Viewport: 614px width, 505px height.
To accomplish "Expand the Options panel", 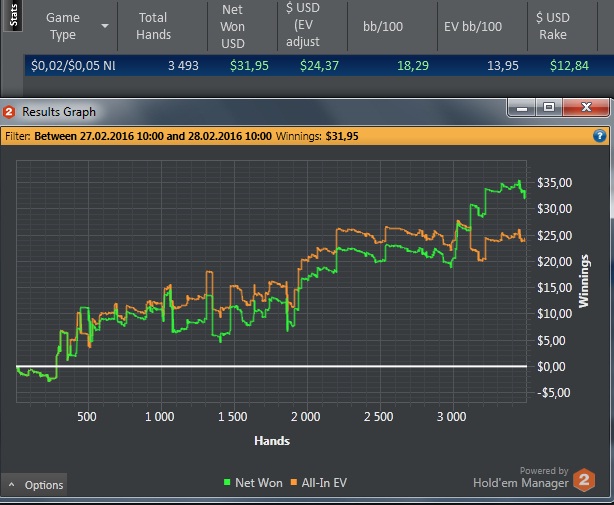I will coord(34,485).
